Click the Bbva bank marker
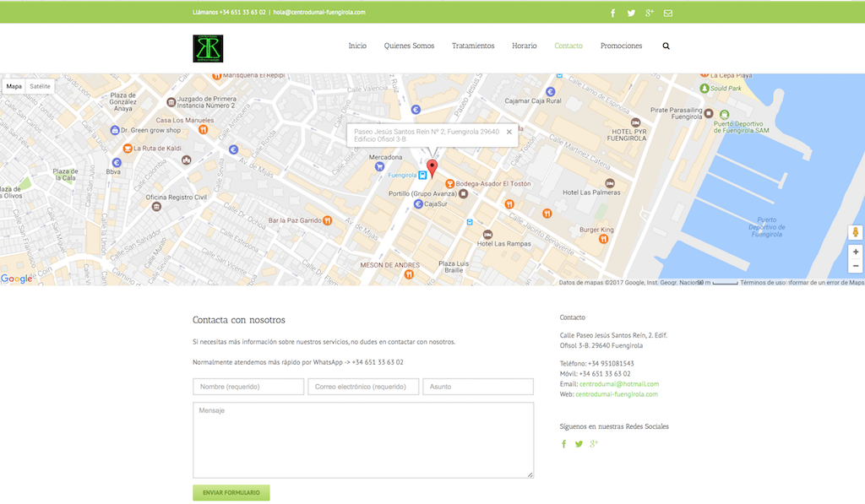The height and width of the screenshot is (504, 865). tap(117, 163)
